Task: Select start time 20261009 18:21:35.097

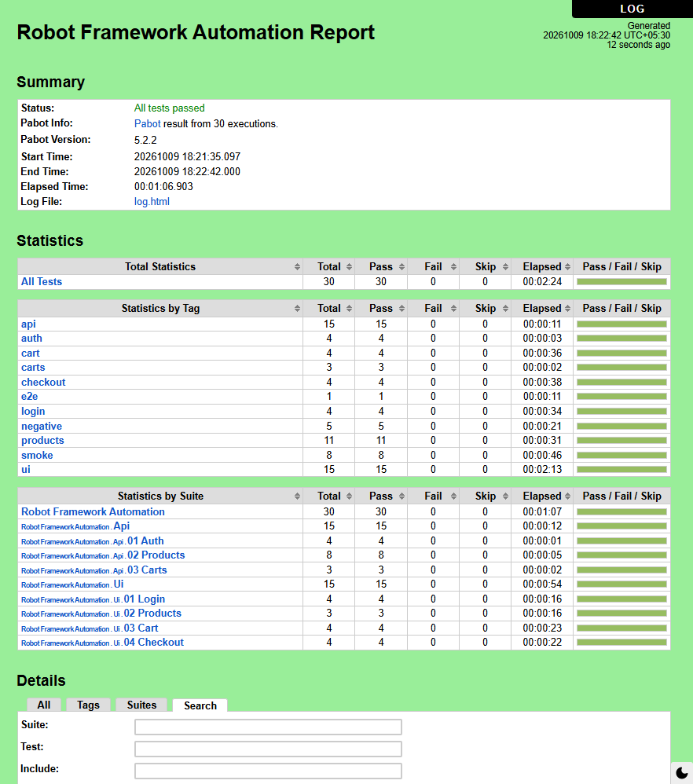Action: tap(187, 156)
